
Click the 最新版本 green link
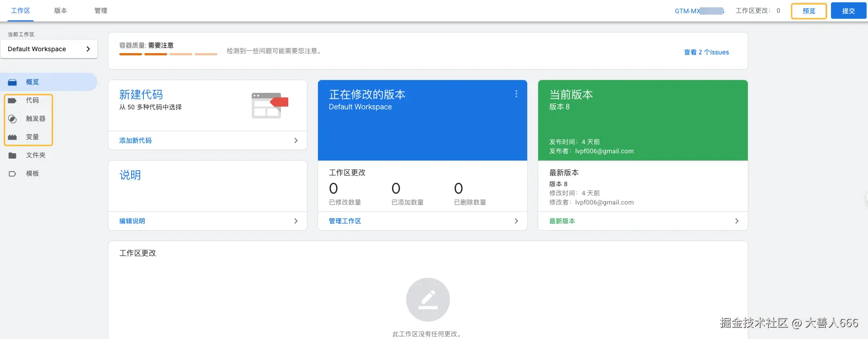(x=562, y=221)
